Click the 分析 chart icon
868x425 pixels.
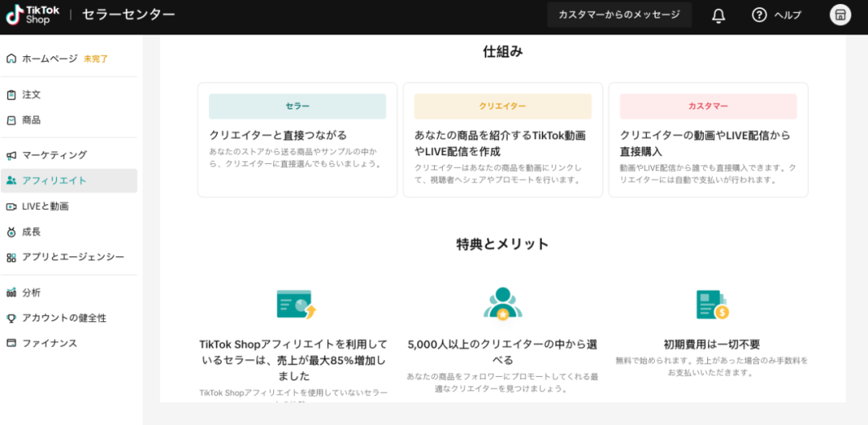(11, 292)
